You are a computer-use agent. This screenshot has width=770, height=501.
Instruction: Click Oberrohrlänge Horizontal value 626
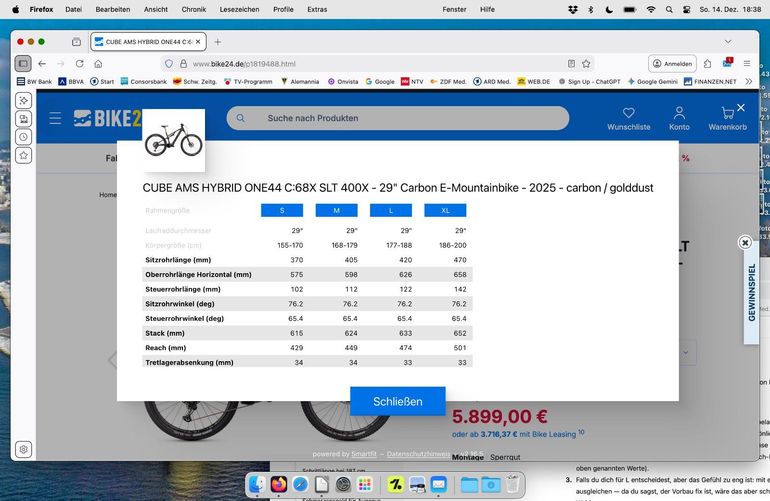click(x=405, y=275)
